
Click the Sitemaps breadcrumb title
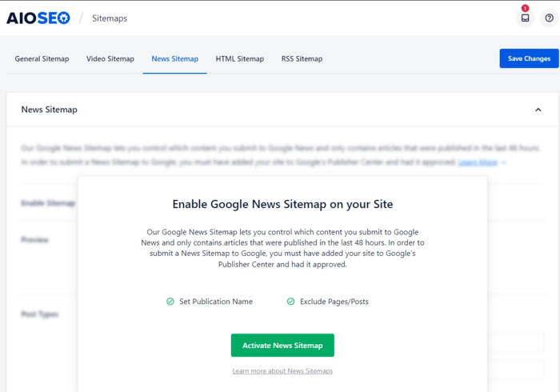point(110,18)
